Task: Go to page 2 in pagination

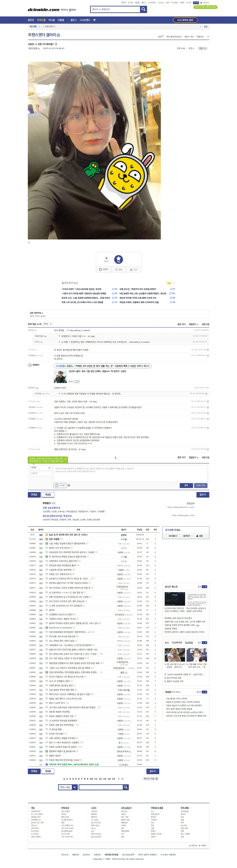Action: tap(67, 779)
